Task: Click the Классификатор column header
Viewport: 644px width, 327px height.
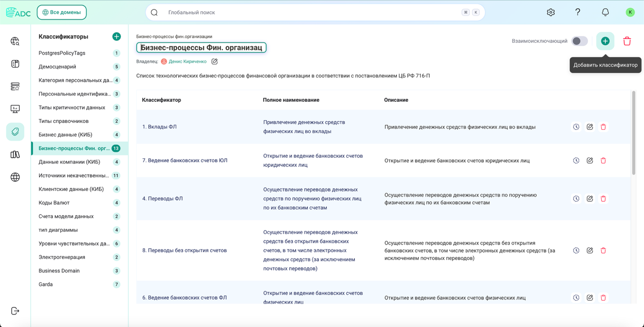Action: pos(161,100)
